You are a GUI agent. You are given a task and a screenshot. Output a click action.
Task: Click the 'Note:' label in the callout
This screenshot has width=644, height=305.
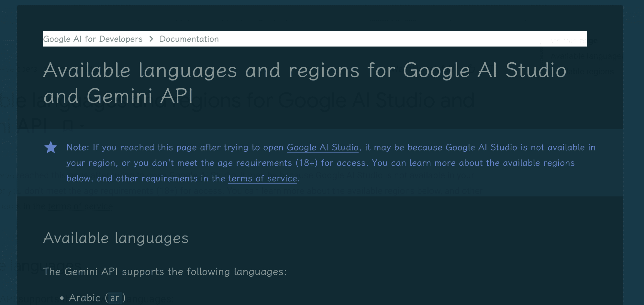pos(78,148)
